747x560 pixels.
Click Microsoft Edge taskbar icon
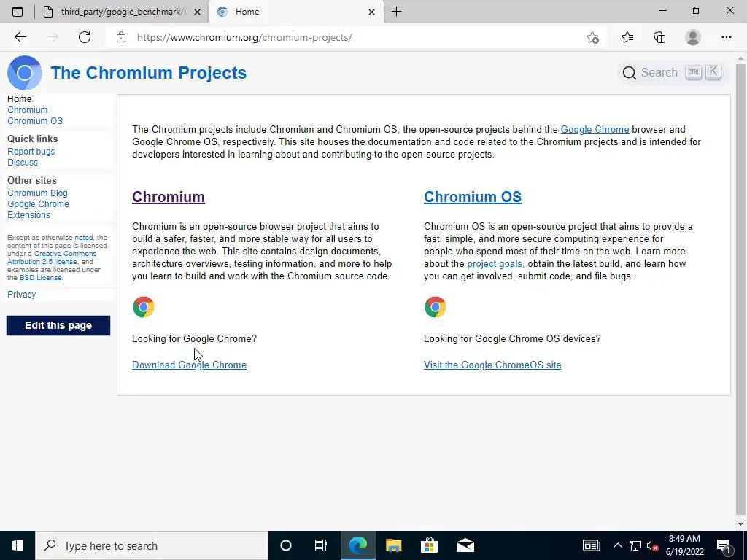[357, 545]
